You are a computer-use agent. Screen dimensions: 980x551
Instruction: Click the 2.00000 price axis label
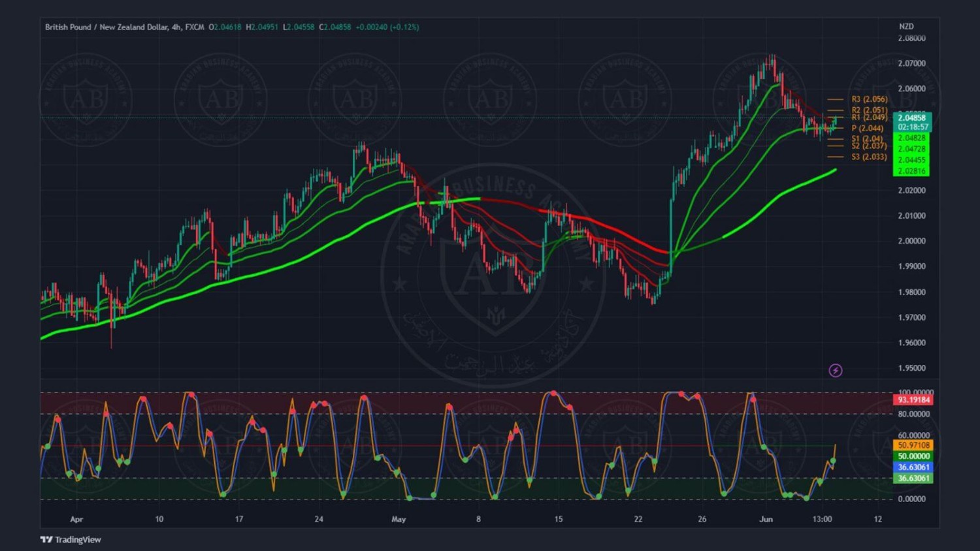[912, 241]
